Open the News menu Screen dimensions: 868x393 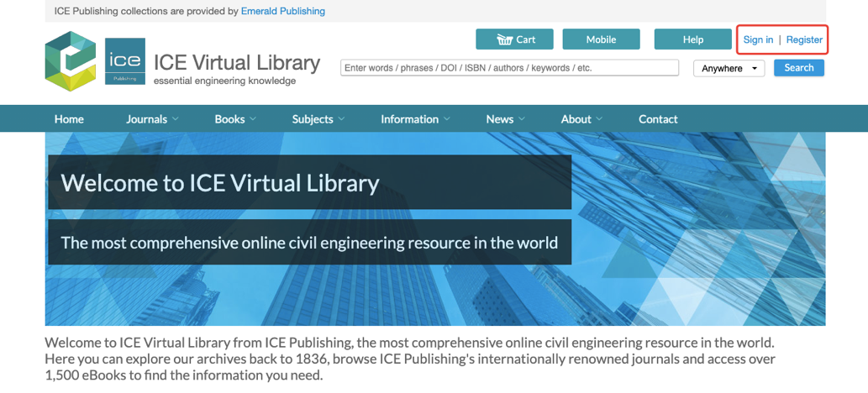pos(505,119)
